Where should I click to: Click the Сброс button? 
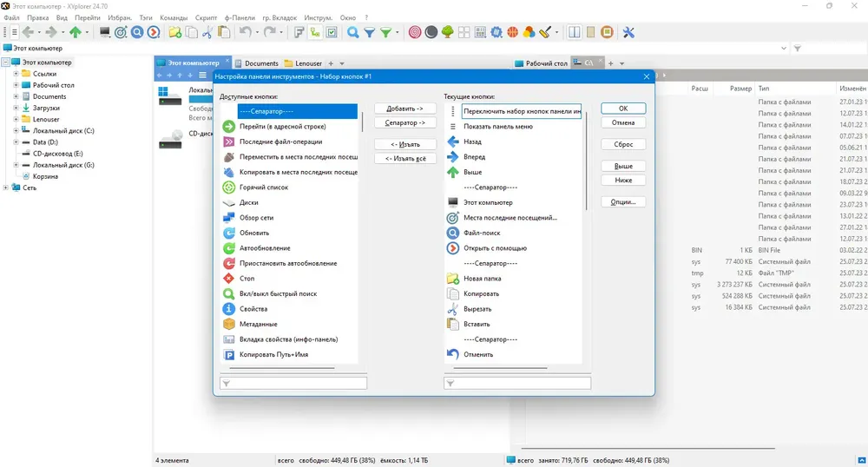tap(623, 144)
